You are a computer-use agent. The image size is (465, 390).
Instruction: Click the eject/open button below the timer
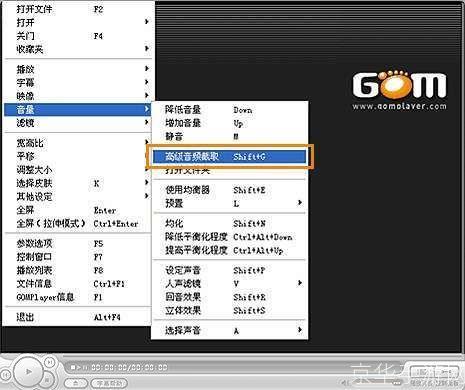click(x=76, y=383)
